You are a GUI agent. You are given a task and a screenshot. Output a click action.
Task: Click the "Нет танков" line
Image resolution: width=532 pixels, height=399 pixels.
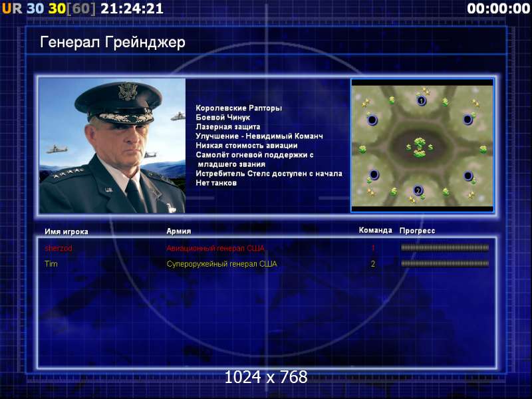click(215, 184)
